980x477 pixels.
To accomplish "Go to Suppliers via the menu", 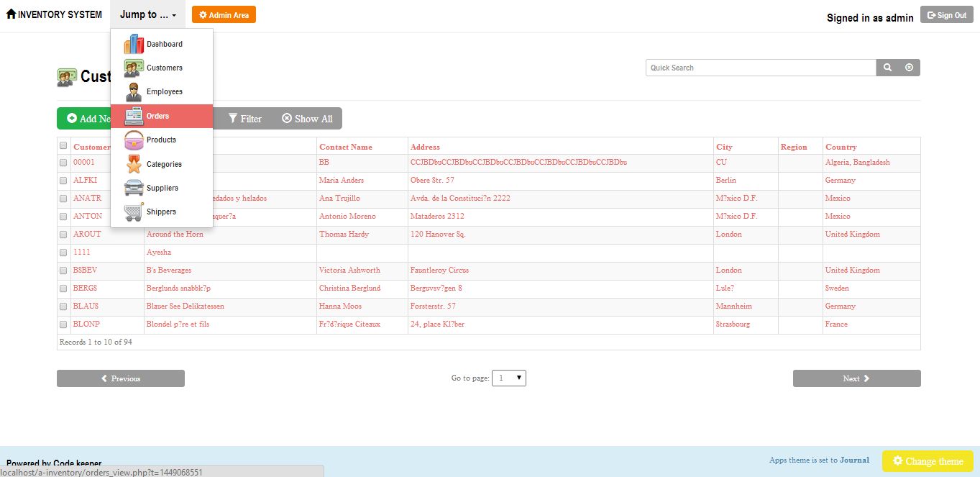I will click(x=162, y=188).
